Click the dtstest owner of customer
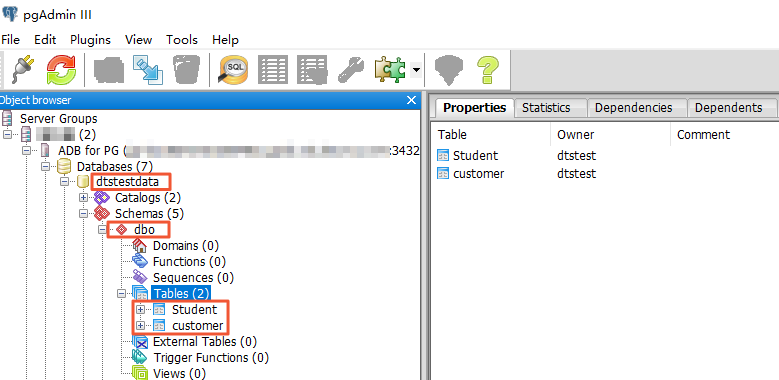This screenshot has height=380, width=779. (576, 173)
